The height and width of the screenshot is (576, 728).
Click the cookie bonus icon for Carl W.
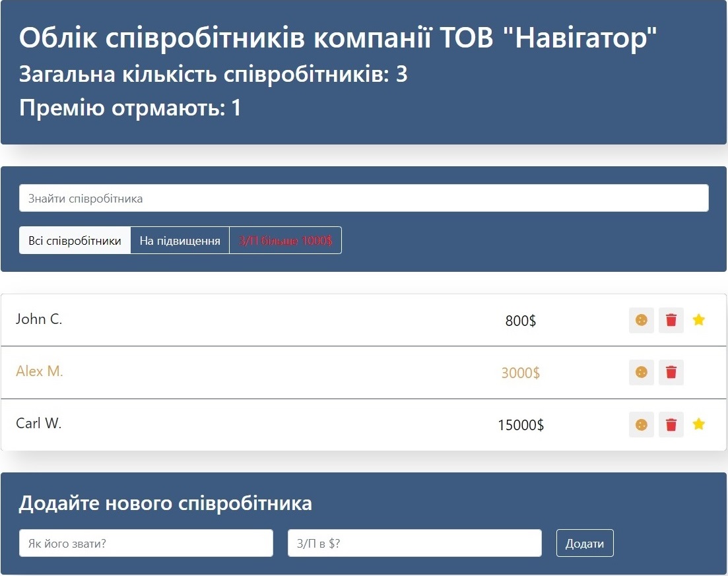coord(641,425)
